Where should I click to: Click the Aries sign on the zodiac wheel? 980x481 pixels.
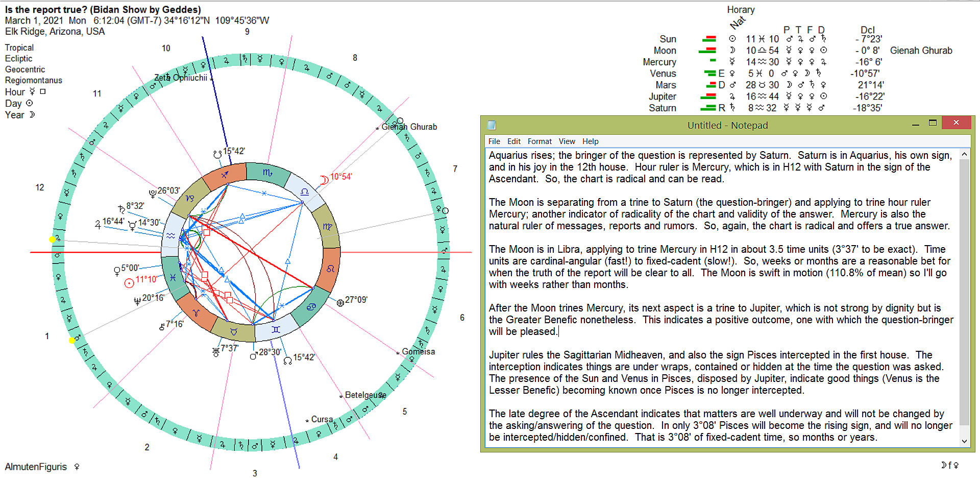(x=196, y=312)
